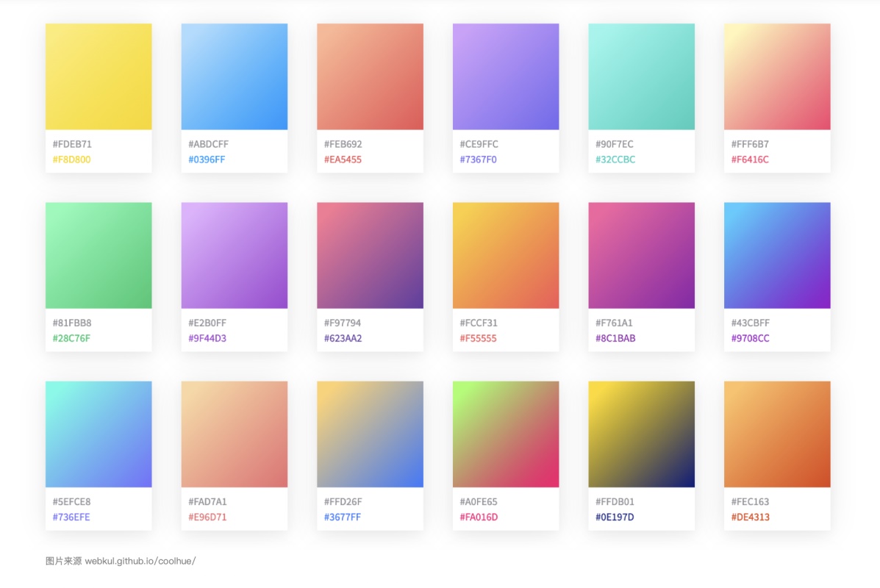Select the yellow #FDEB71 gradient swatch
This screenshot has width=880, height=588.
coord(99,76)
